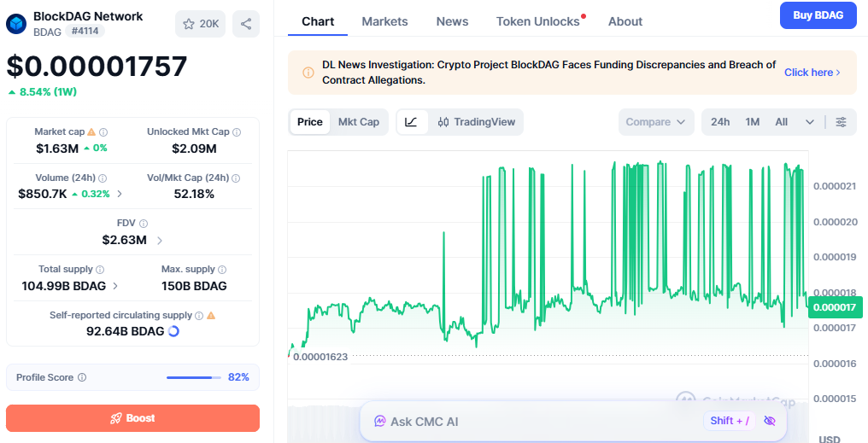868x443 pixels.
Task: Click the Profile Score progress bar
Action: pos(192,378)
